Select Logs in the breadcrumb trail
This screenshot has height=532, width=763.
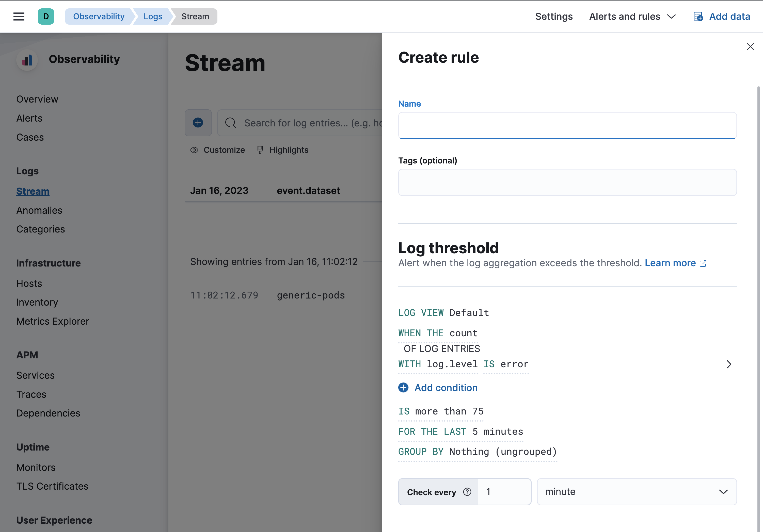[153, 16]
